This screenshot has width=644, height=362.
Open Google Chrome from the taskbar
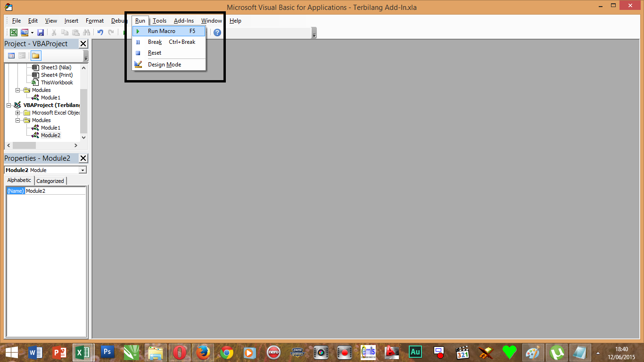pyautogui.click(x=227, y=352)
